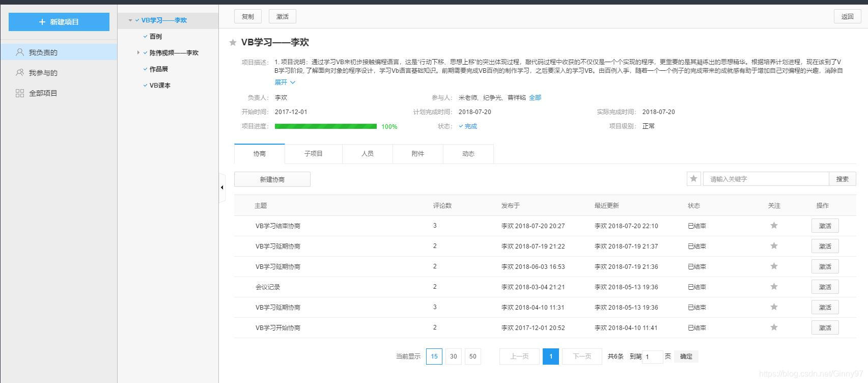Click the 主题 column header
The height and width of the screenshot is (383, 868).
(x=261, y=206)
